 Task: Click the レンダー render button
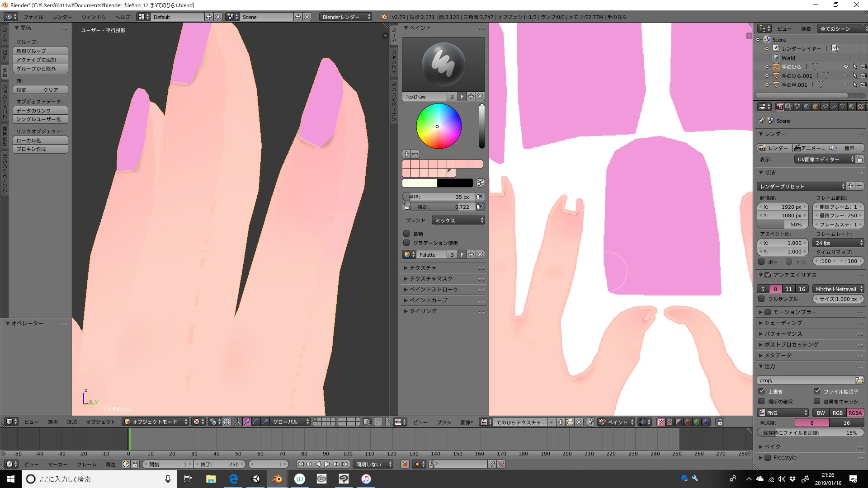pos(774,148)
